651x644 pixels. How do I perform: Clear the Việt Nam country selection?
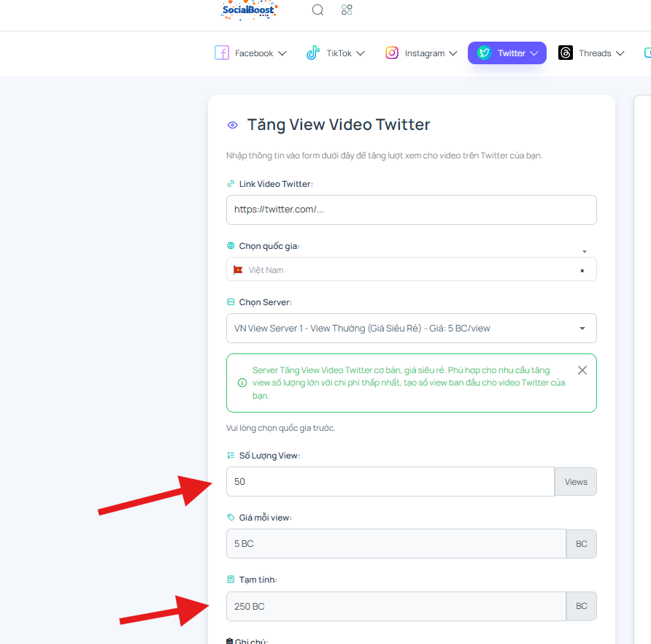(x=582, y=270)
